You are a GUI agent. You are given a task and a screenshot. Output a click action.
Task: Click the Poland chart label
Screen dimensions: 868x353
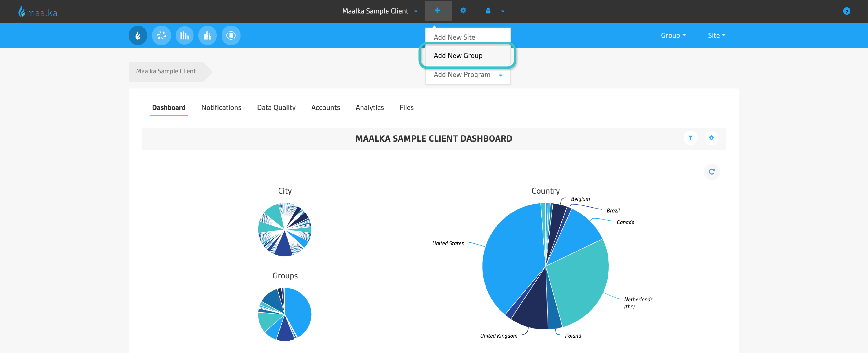click(x=573, y=336)
